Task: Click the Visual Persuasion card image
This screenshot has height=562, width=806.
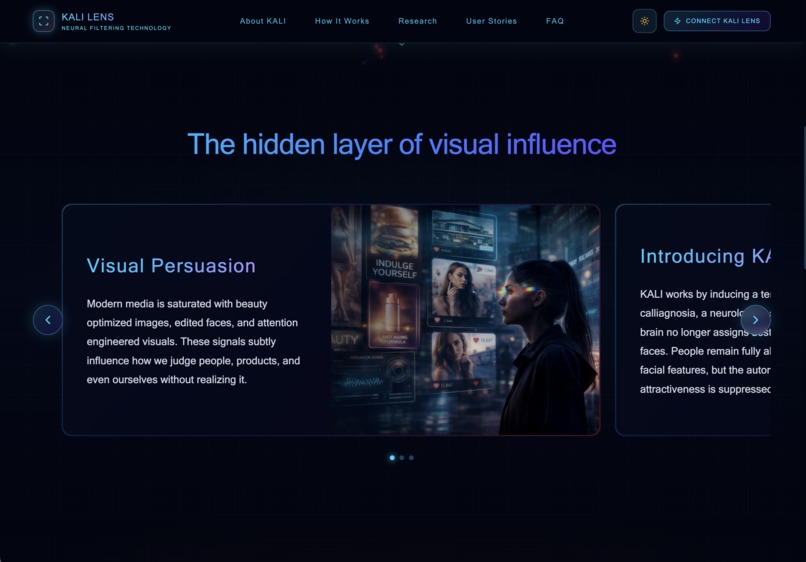Action: click(x=465, y=320)
